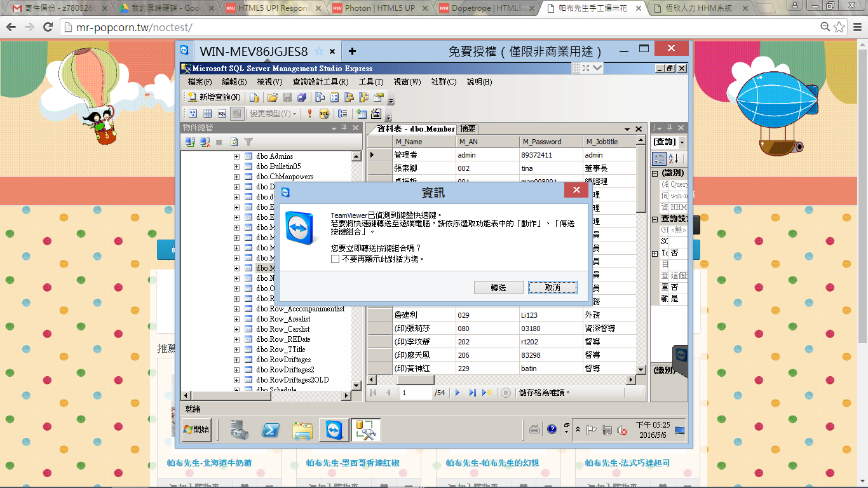
Task: Click the 開始 Start button on remote desktop
Action: (197, 430)
